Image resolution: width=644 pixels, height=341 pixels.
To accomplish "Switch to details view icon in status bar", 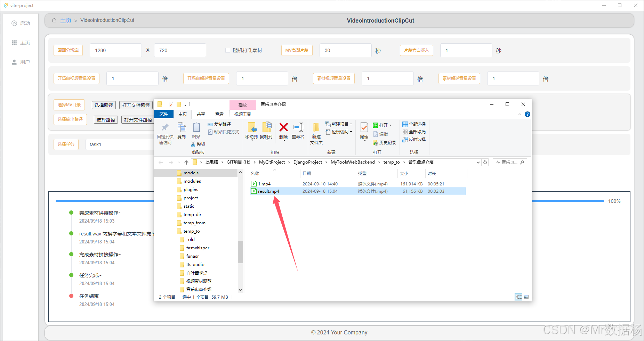I will point(518,297).
